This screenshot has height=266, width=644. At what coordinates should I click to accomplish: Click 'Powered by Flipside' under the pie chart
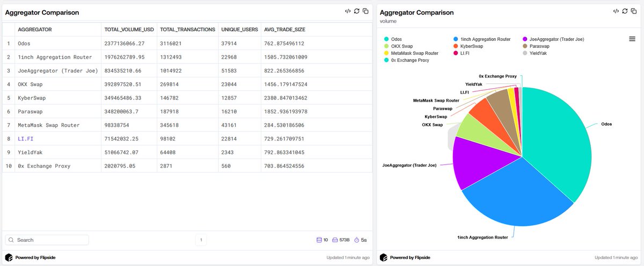[411, 257]
